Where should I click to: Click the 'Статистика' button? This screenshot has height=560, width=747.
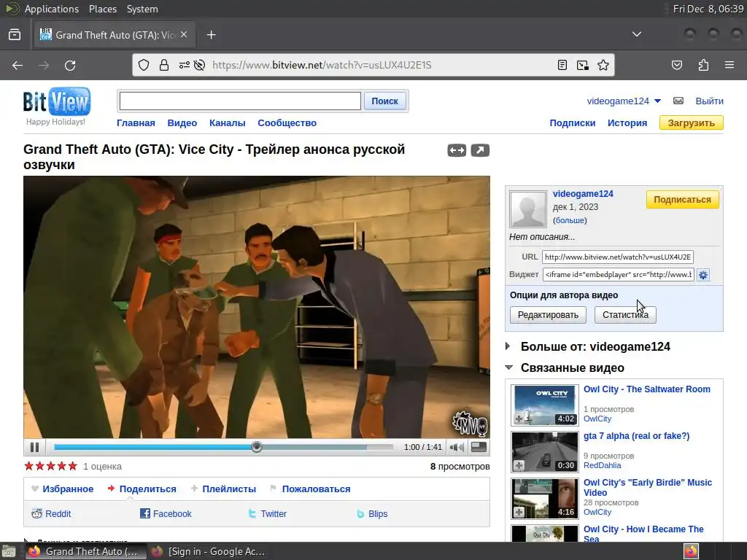(625, 315)
